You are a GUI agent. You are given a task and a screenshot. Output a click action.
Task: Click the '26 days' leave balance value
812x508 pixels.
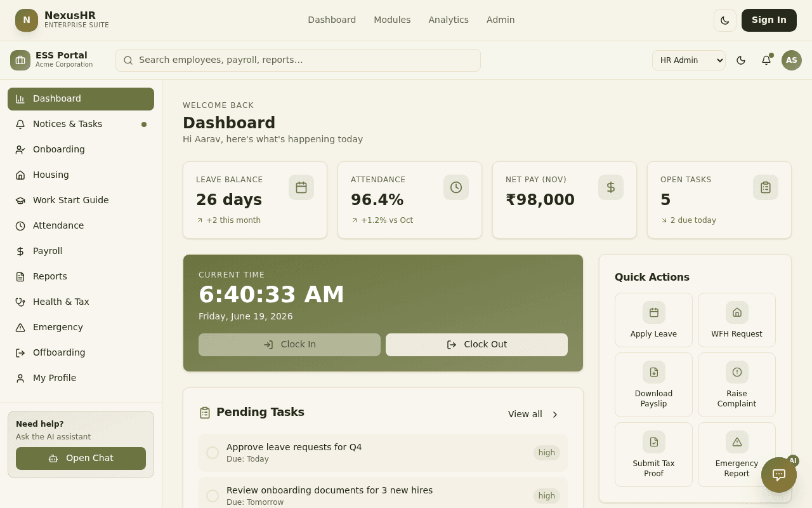point(229,200)
